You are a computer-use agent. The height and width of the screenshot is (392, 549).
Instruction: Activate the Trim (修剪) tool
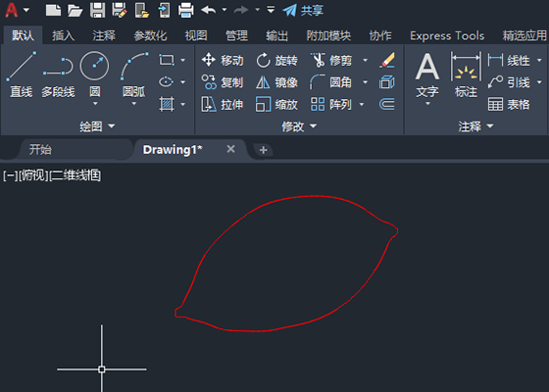(x=331, y=60)
